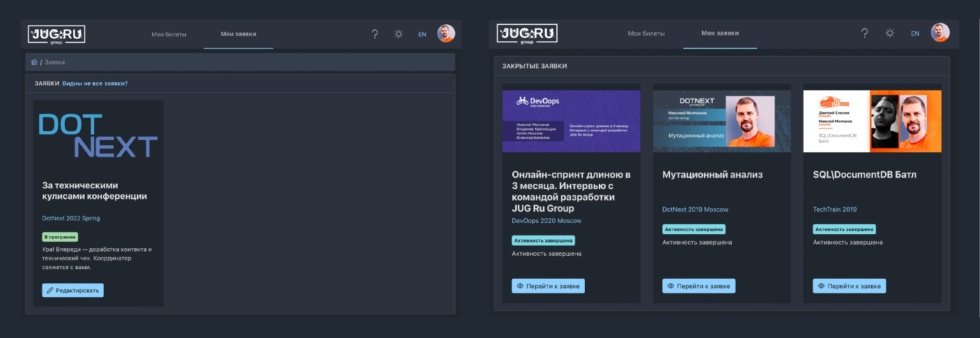Click the SQL\DocumentDB Батл card title
Image resolution: width=980 pixels, height=338 pixels.
coord(865,174)
